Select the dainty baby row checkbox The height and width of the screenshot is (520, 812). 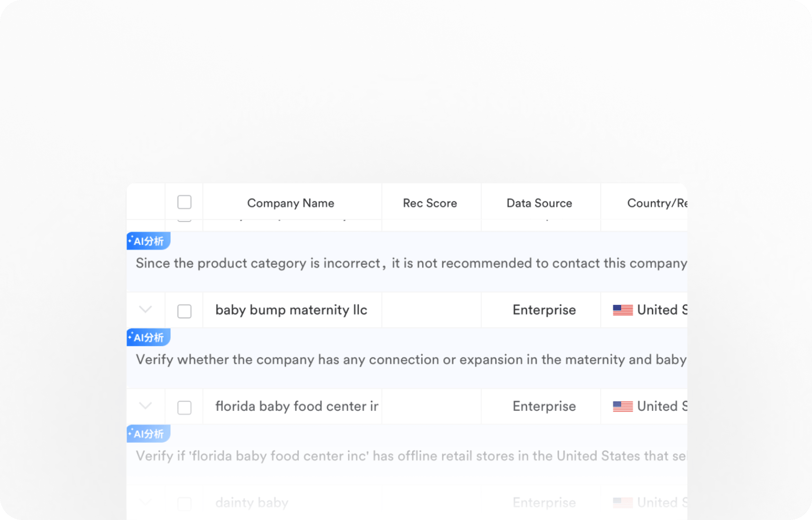click(x=184, y=504)
